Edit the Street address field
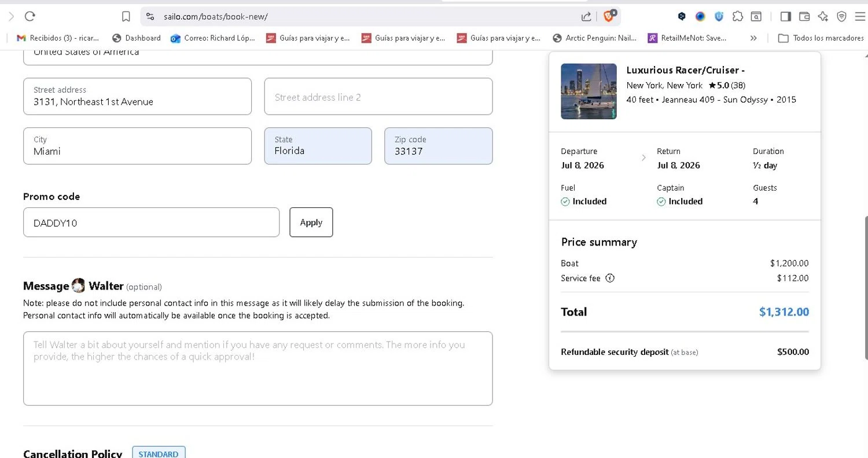868x458 pixels. 138,97
